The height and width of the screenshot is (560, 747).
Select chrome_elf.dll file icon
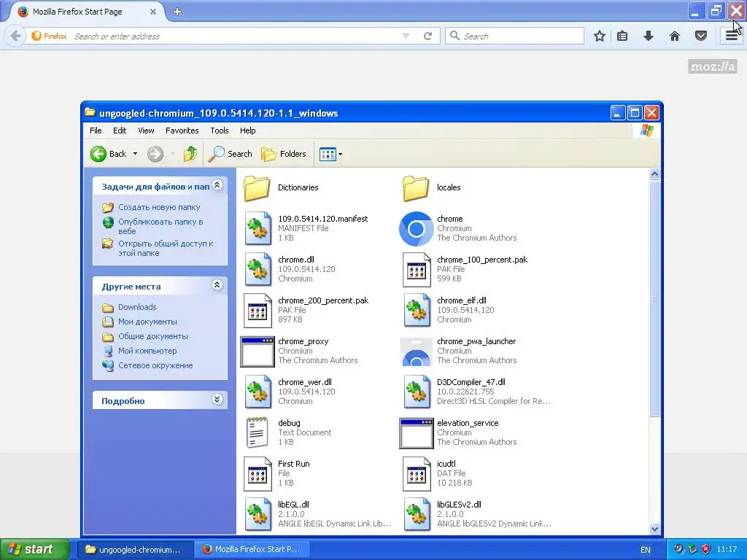point(416,311)
